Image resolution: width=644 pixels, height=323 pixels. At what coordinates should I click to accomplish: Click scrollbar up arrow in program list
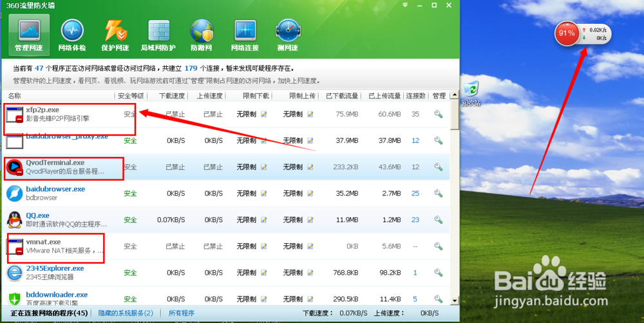click(454, 95)
